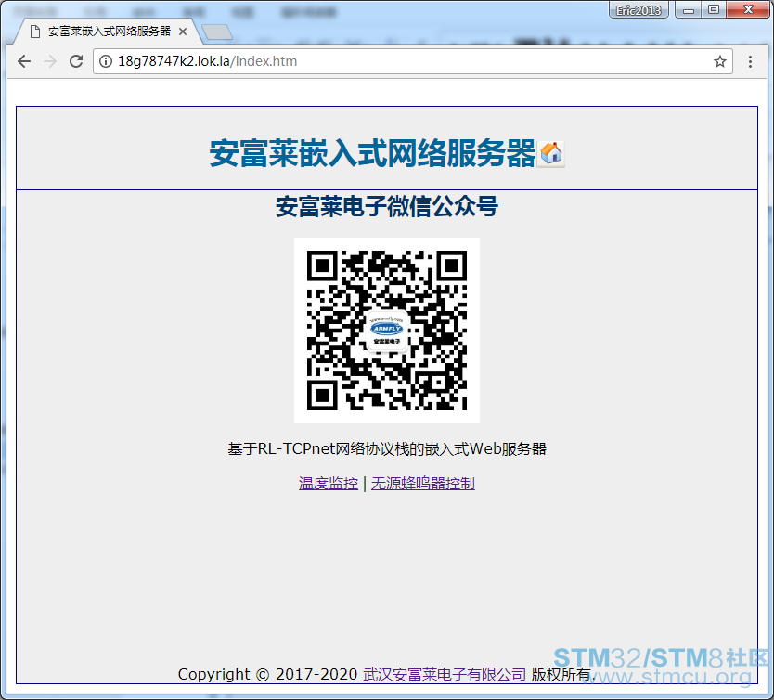774x700 pixels.
Task: Open a new tab with the new-tab button
Action: pyautogui.click(x=216, y=32)
